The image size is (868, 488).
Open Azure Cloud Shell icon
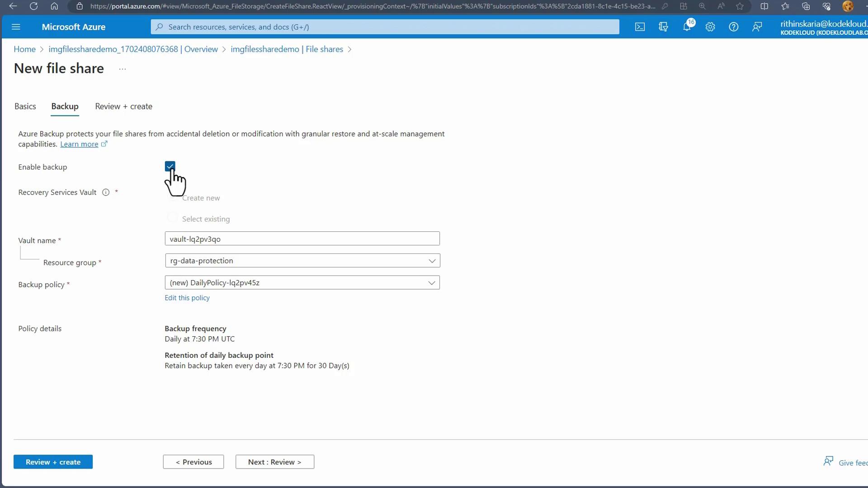640,27
